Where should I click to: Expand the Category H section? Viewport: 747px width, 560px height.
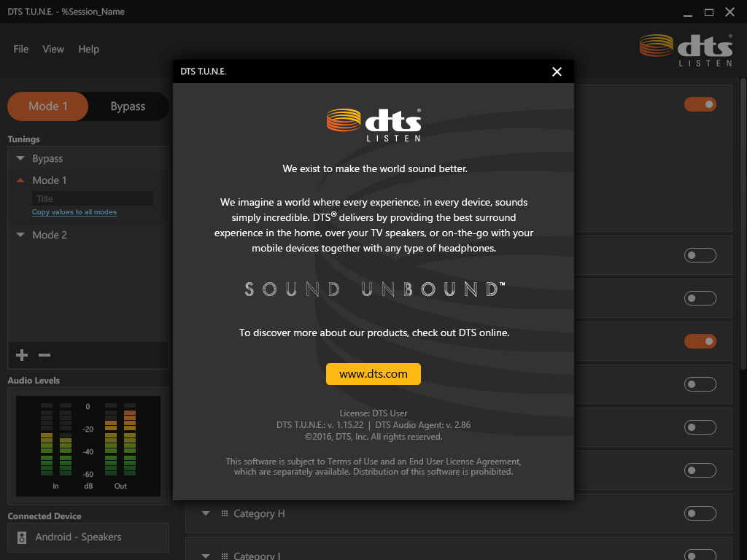[206, 513]
